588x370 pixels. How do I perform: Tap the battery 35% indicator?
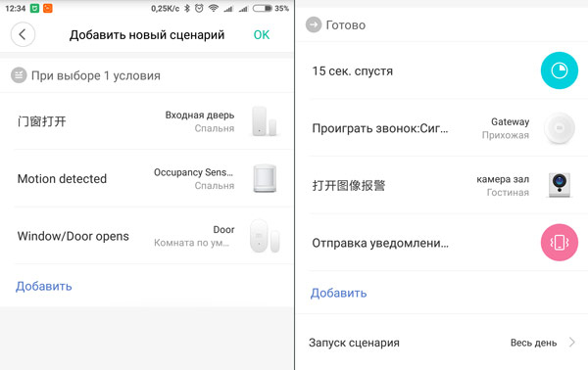[270, 8]
